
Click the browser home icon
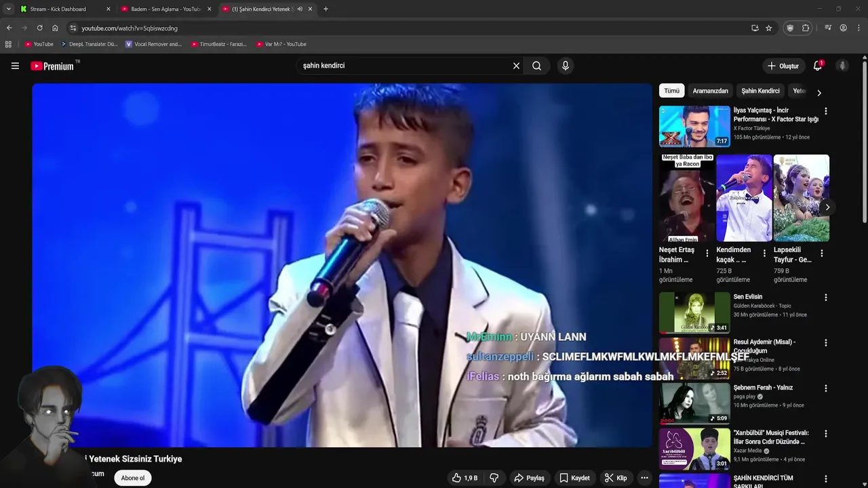pos(55,28)
